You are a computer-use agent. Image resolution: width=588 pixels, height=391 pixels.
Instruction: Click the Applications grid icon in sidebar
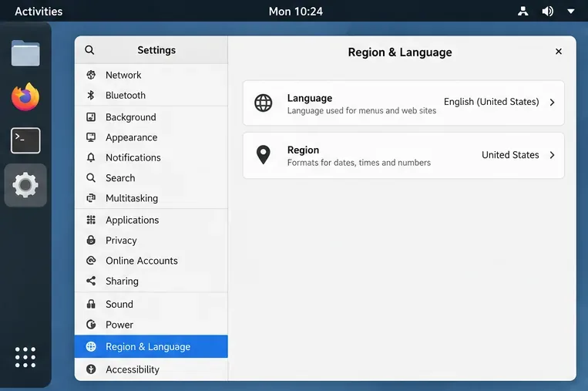click(91, 220)
